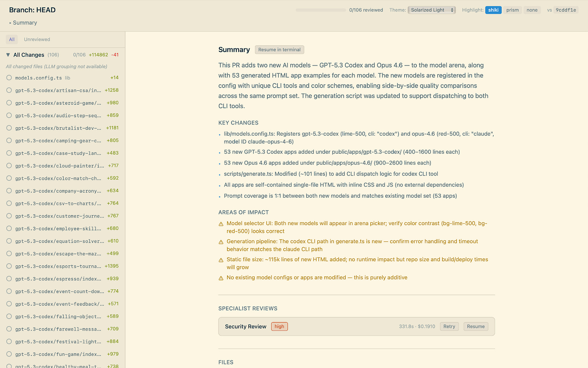Select the shiki highlighter

[x=493, y=10]
